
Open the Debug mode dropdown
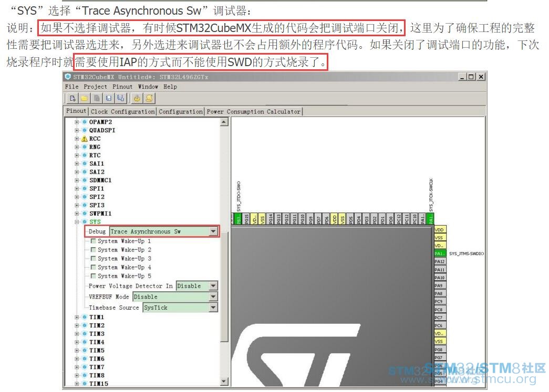coord(163,231)
